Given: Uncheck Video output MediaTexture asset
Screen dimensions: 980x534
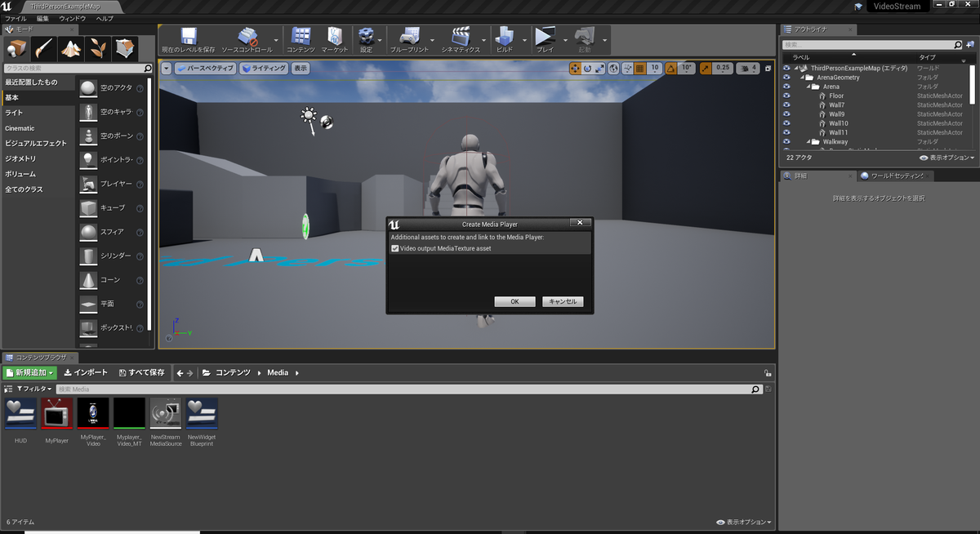Looking at the screenshot, I should coord(395,248).
